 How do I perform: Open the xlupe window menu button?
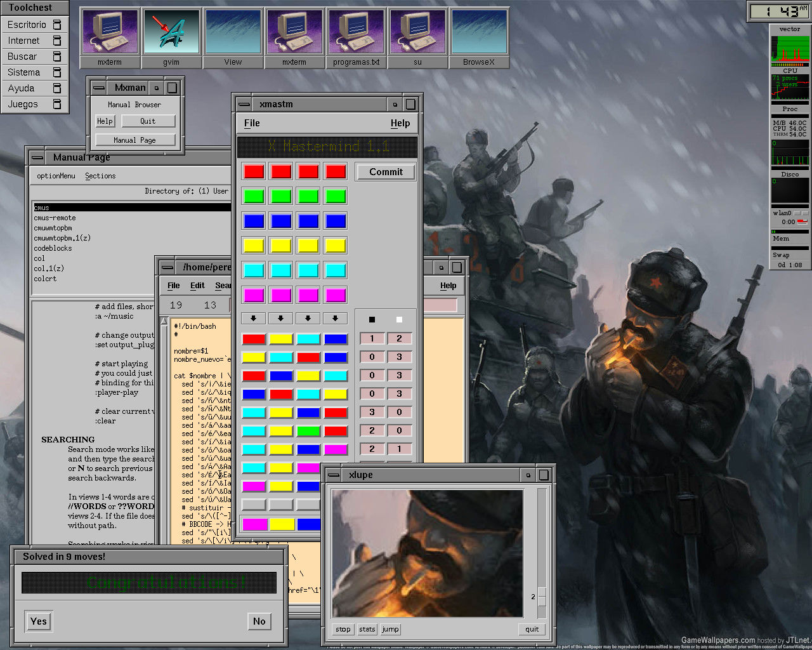(334, 475)
